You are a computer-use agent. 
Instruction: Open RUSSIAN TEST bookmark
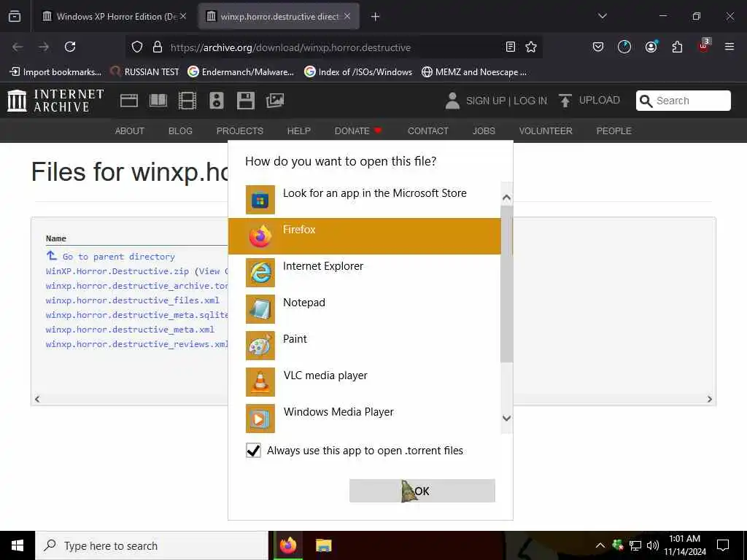pyautogui.click(x=144, y=72)
